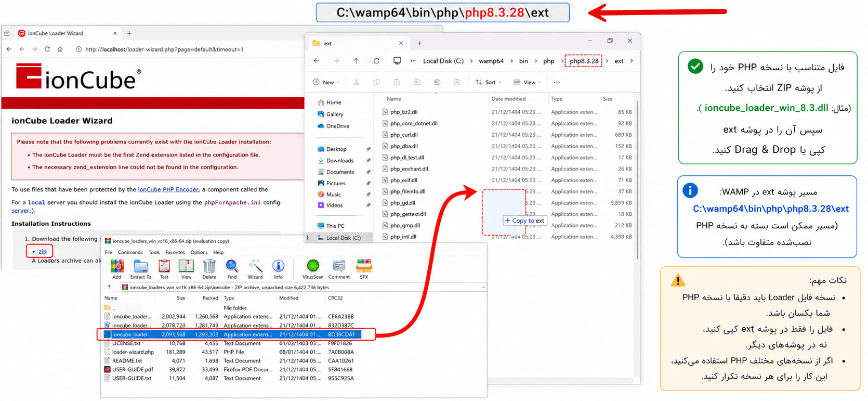This screenshot has width=868, height=401.
Task: Click the Delete trash icon in Explorer
Action: [457, 82]
